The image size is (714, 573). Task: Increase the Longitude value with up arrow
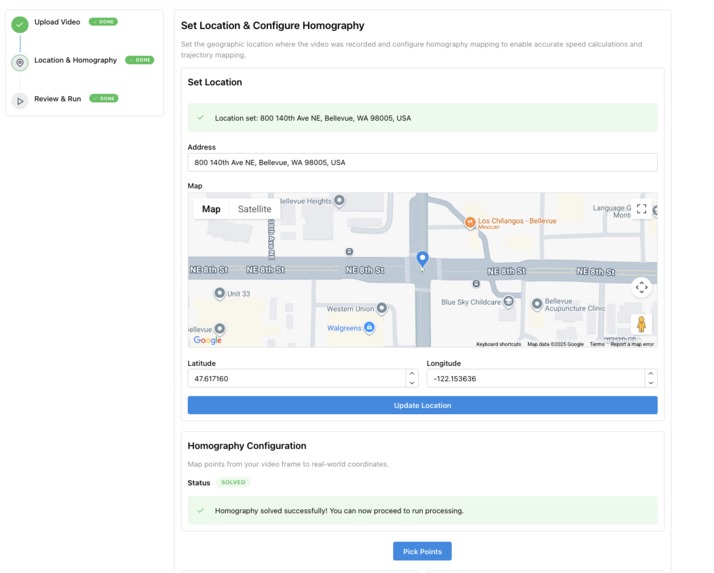(651, 373)
